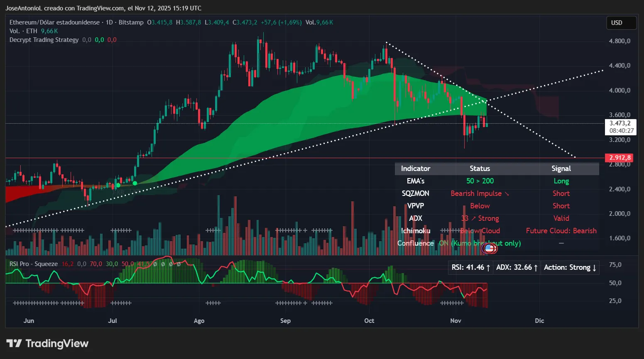
Task: Click the TradingView logo in bottom left corner
Action: [x=47, y=343]
